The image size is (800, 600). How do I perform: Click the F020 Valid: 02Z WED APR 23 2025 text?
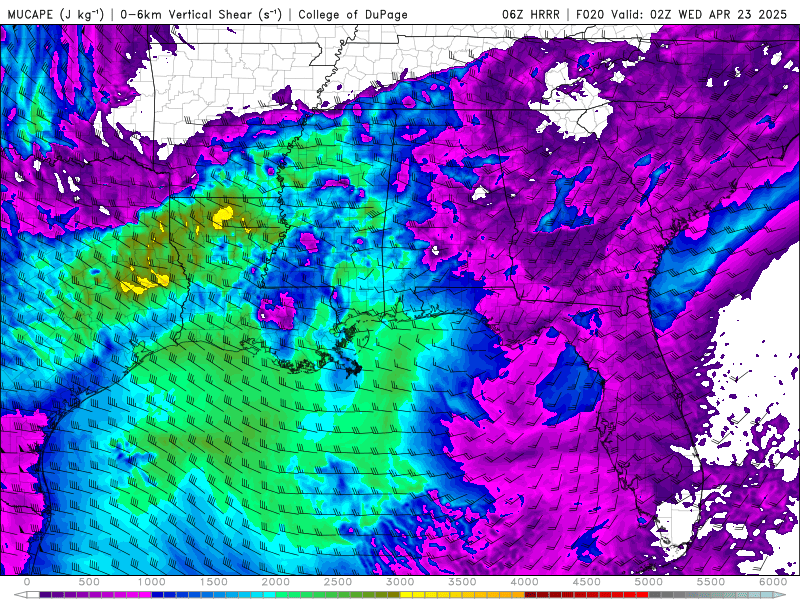point(681,14)
